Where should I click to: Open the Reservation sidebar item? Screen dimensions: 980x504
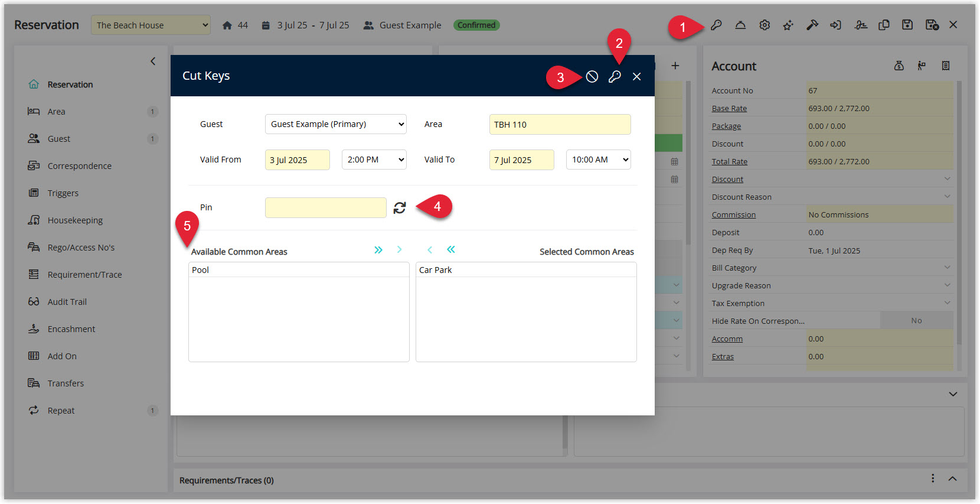coord(70,84)
